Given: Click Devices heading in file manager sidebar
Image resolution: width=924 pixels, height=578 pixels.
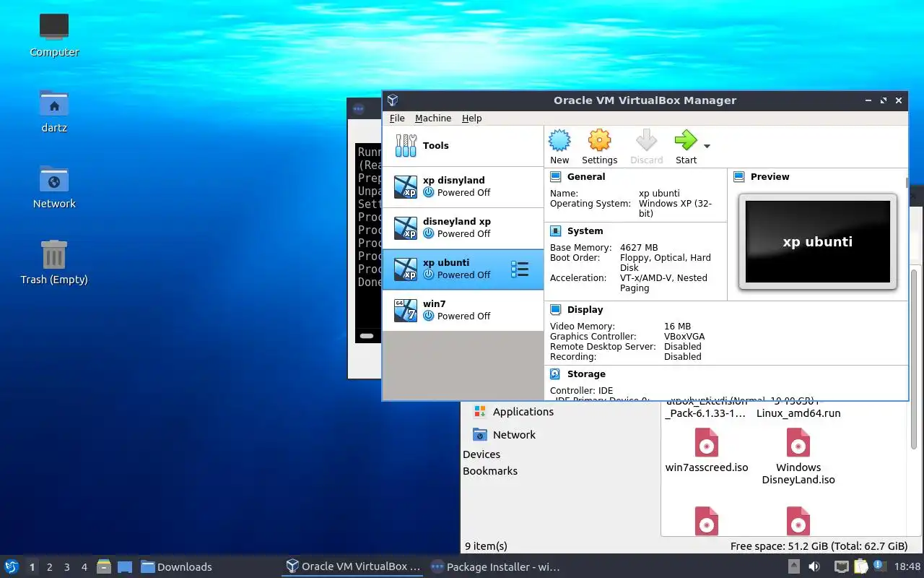Looking at the screenshot, I should click(x=481, y=454).
